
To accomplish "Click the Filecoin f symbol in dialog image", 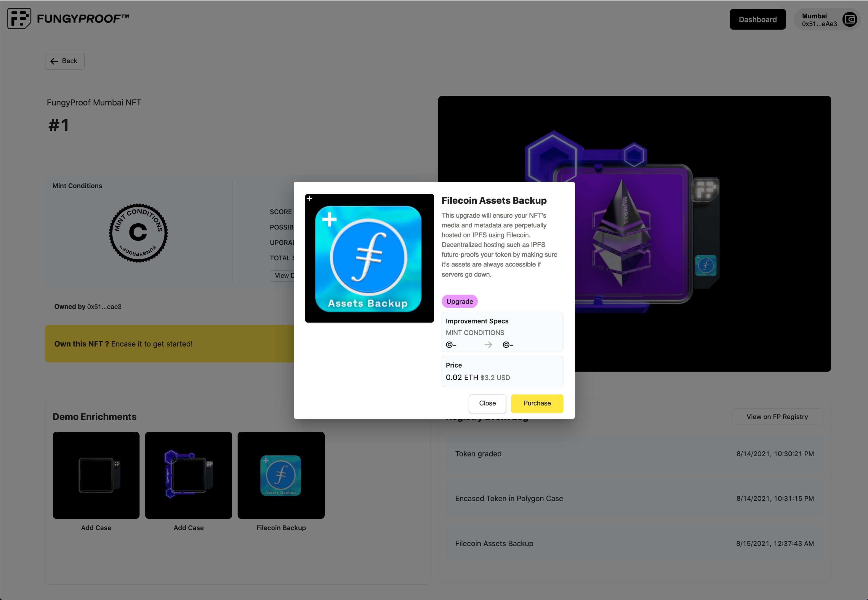I will pyautogui.click(x=369, y=257).
